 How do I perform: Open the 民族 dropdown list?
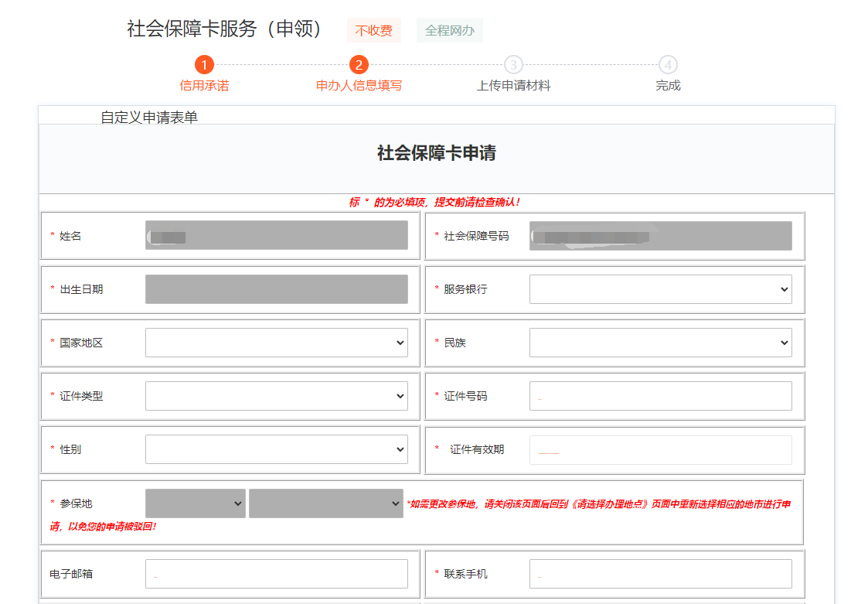tap(660, 343)
